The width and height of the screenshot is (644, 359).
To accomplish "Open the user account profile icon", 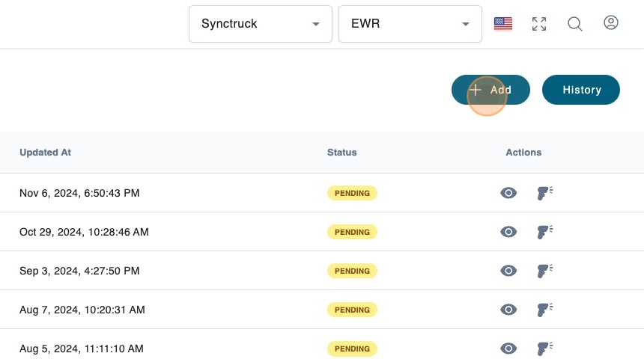I will click(611, 23).
